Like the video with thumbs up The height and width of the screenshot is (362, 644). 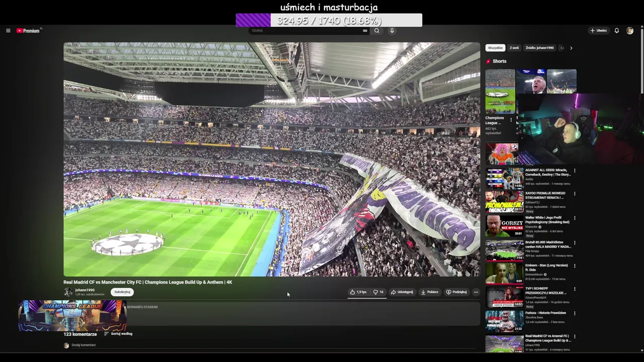(x=359, y=292)
